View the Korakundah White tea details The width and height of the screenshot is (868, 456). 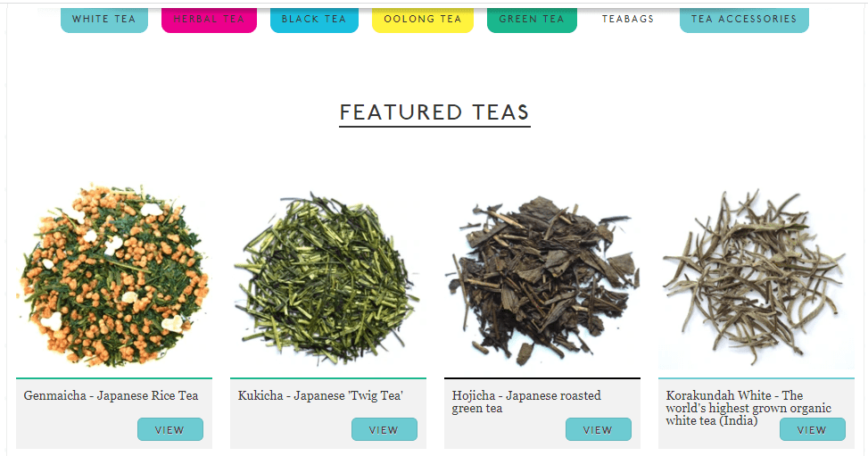pyautogui.click(x=812, y=429)
